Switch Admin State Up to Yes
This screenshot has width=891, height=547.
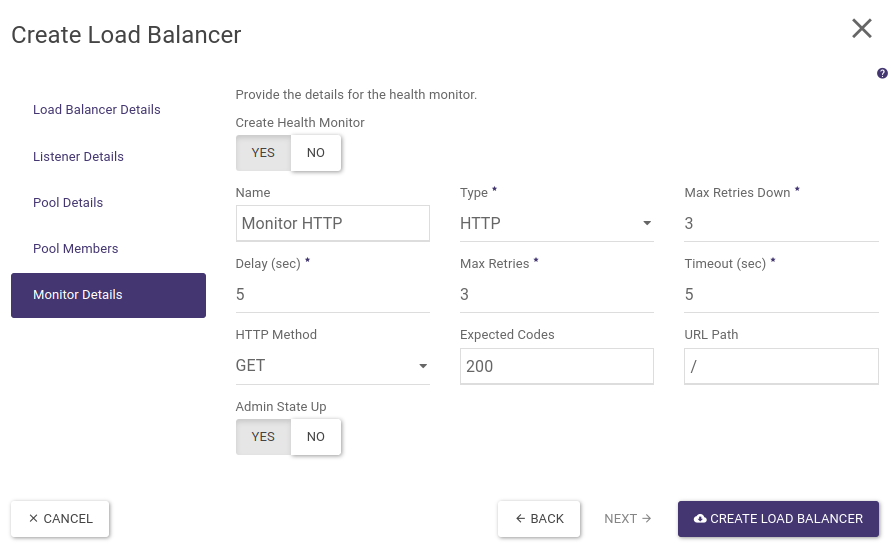pos(263,437)
